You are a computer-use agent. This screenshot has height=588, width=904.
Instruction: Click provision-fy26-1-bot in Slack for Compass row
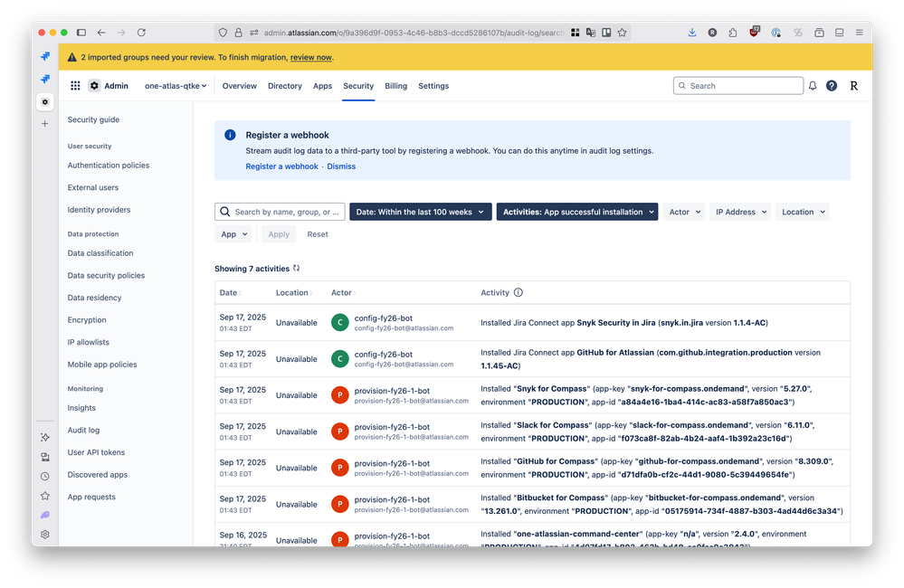[x=392, y=427]
